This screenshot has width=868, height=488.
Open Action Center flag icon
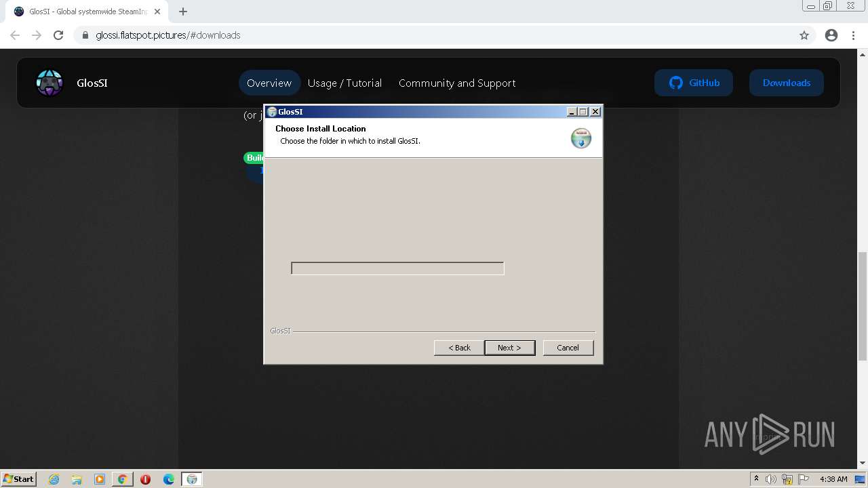coord(803,479)
